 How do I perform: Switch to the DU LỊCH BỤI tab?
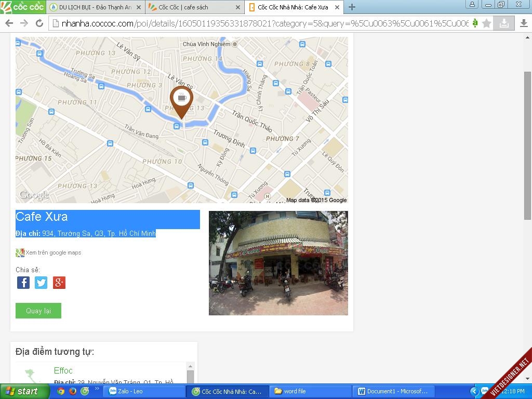[x=91, y=7]
